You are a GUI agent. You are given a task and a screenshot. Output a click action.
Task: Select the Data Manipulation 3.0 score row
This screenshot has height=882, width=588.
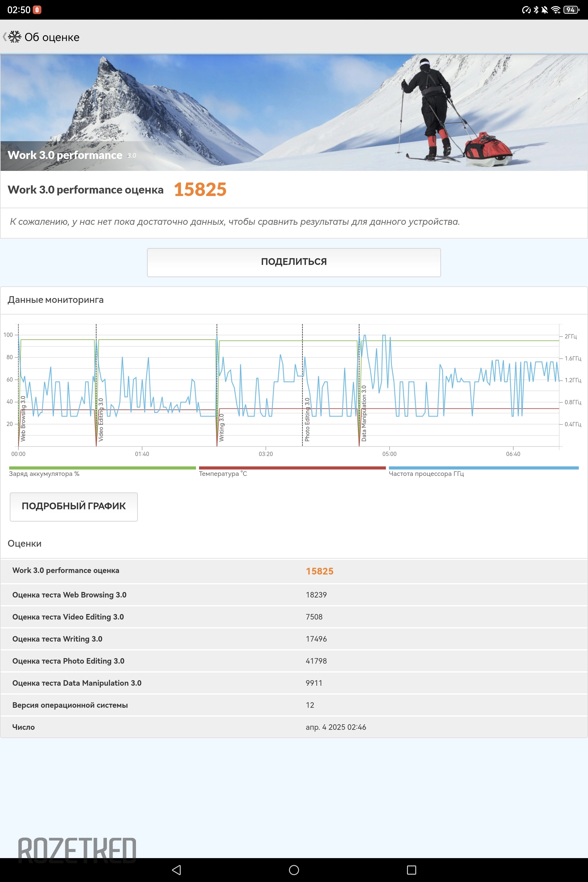(x=294, y=683)
